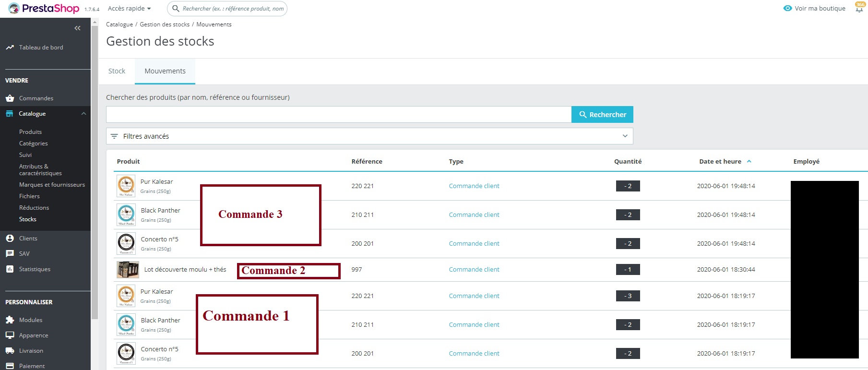
Task: Click the Clients person icon
Action: (x=10, y=239)
